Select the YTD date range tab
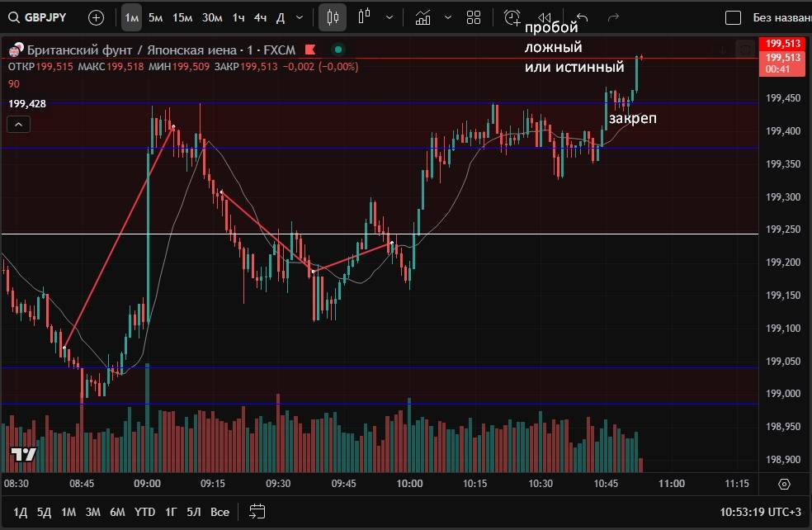 (145, 512)
